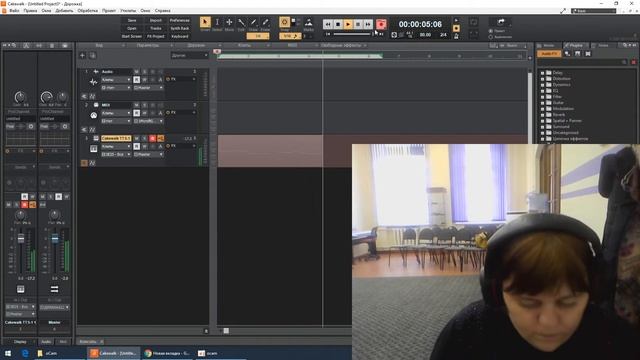This screenshot has height=360, width=640.
Task: Show the Keyboard button
Action: [180, 36]
